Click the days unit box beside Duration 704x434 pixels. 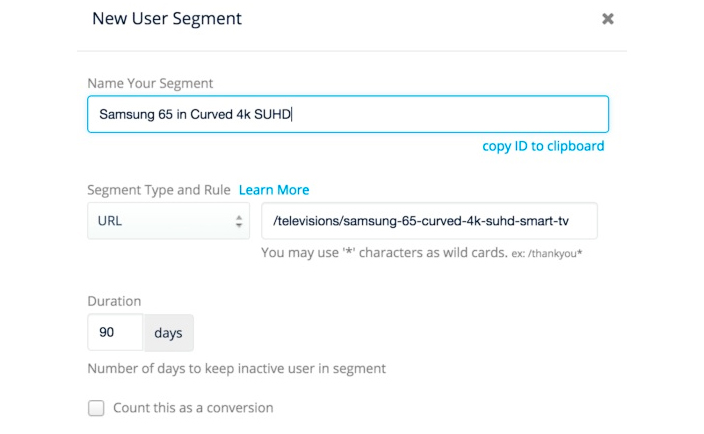point(168,333)
